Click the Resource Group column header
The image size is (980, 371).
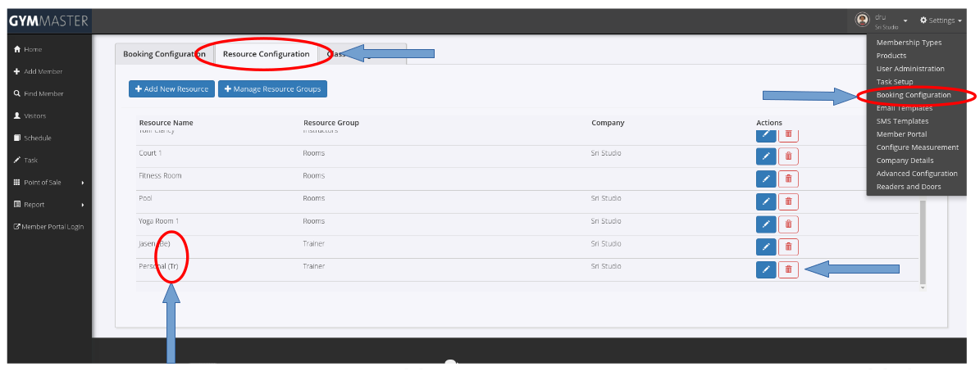pos(331,123)
